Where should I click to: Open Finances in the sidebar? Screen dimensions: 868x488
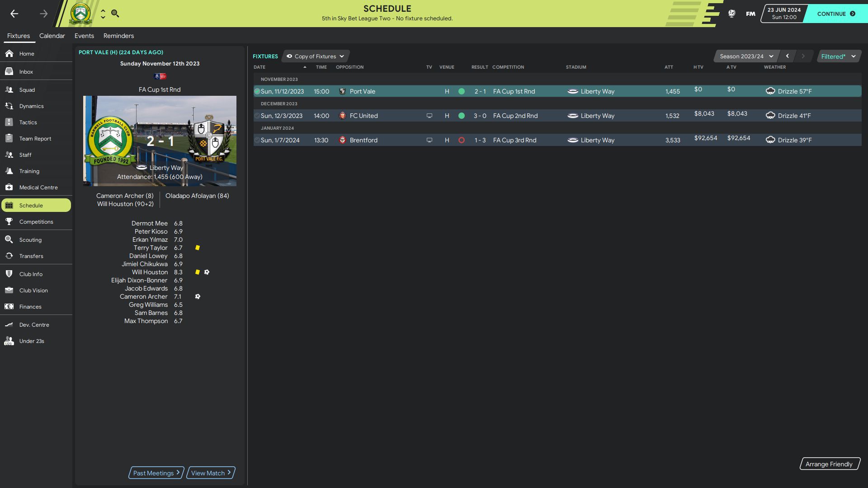click(x=36, y=306)
